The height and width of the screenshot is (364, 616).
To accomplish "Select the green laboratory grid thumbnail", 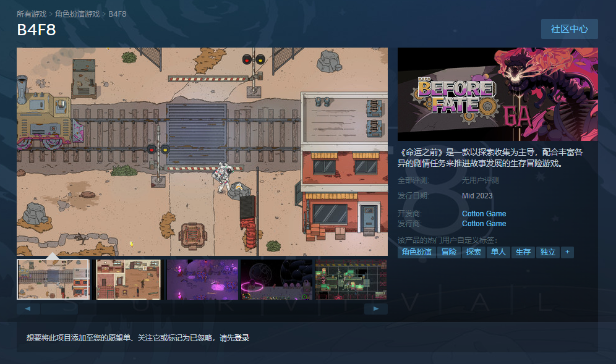I will 351,279.
